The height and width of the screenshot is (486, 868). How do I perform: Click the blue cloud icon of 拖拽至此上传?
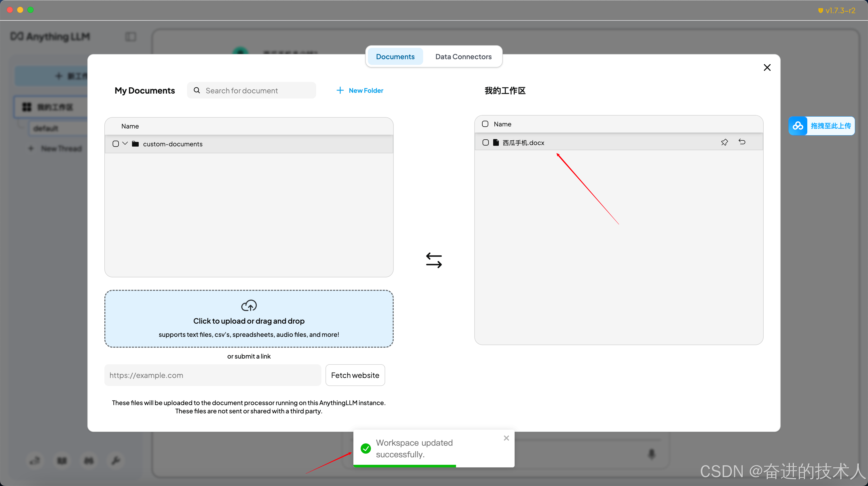797,126
